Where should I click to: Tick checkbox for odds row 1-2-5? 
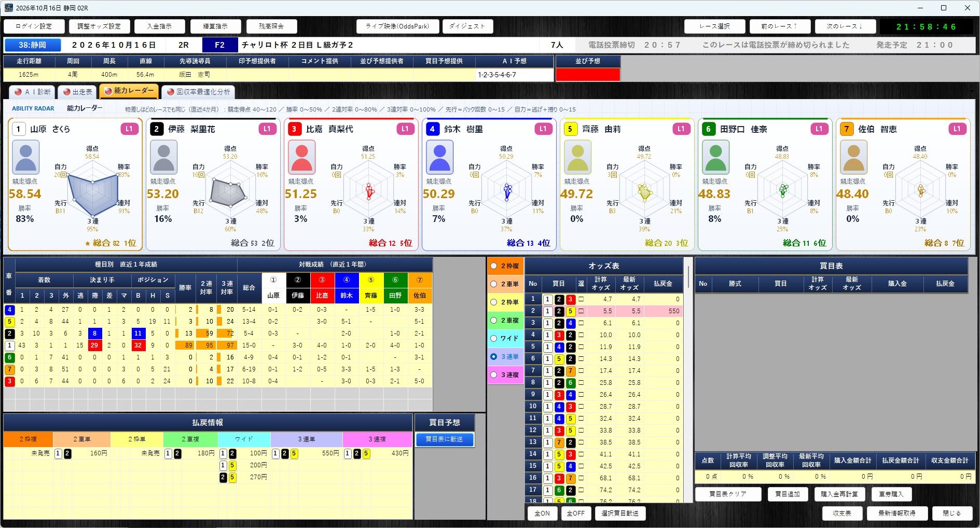click(x=581, y=311)
